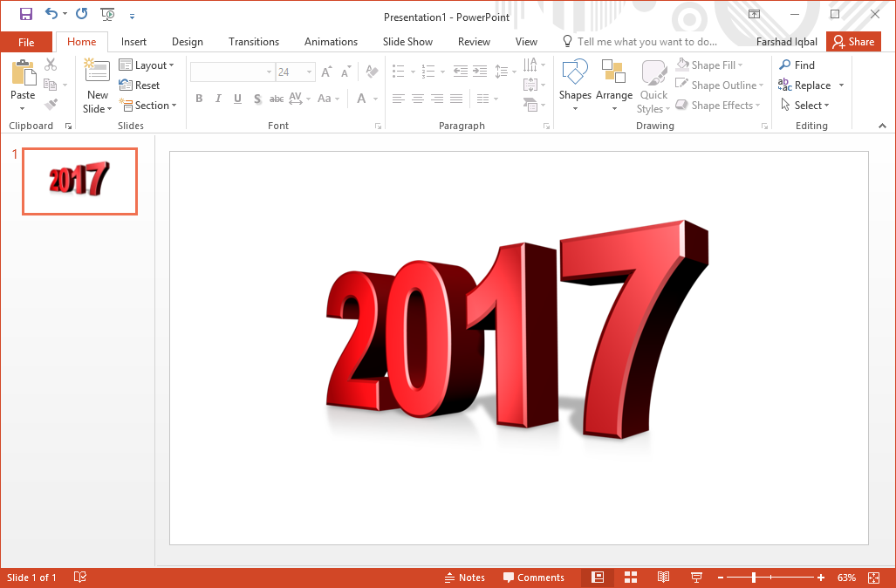Click the zoom slider handle
The height and width of the screenshot is (588, 896).
tap(754, 578)
